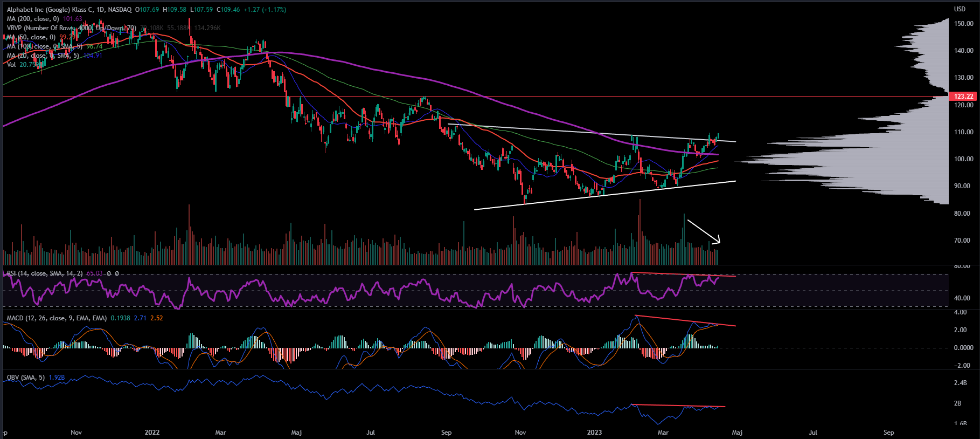Screen dimensions: 980x439
Task: Click the OBV indicator legend
Action: point(25,378)
